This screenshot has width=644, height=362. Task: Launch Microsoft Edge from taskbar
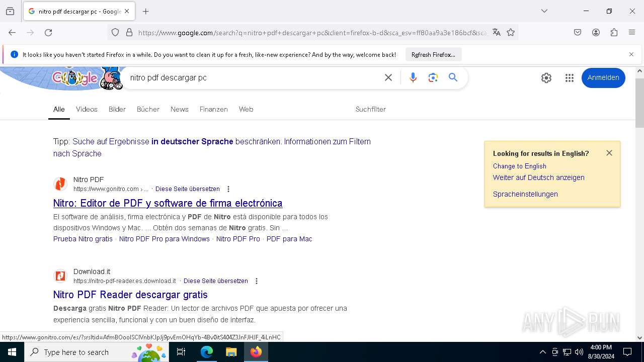pyautogui.click(x=207, y=352)
